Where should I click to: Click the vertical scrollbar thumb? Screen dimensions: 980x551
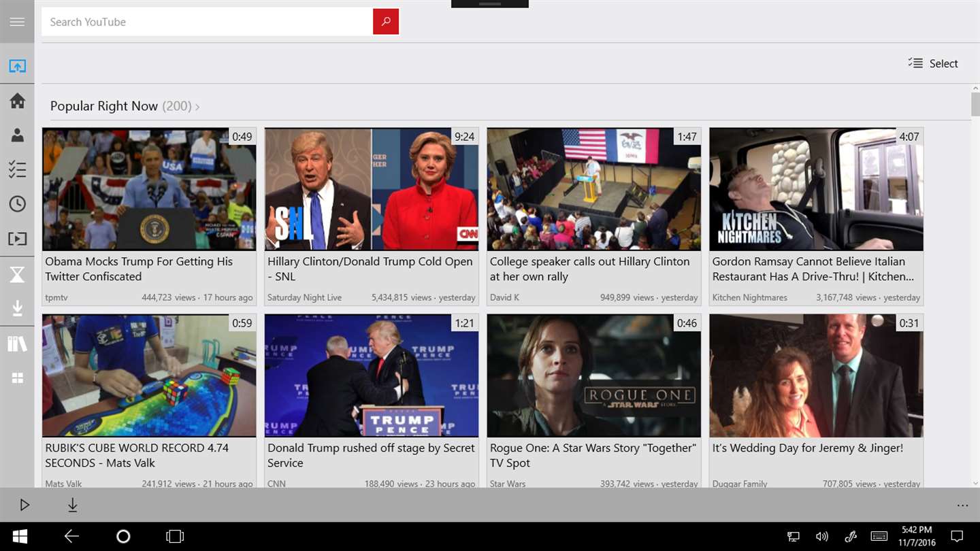(x=975, y=104)
